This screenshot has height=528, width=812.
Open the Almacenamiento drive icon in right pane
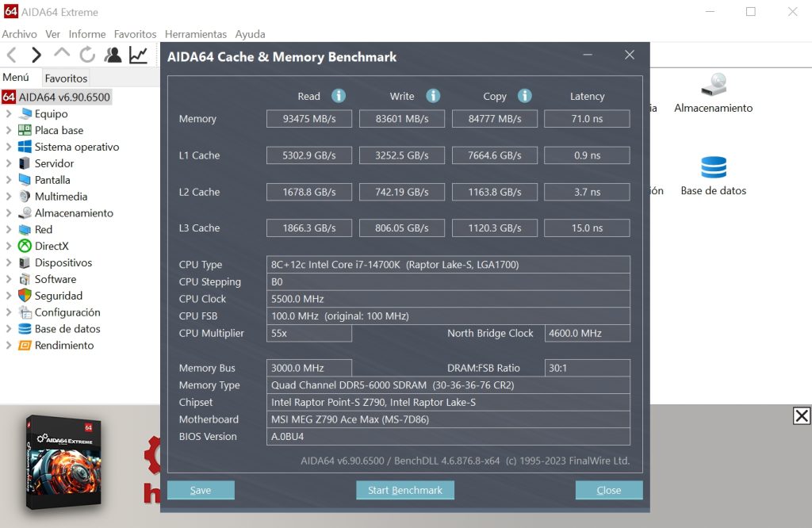pos(714,84)
